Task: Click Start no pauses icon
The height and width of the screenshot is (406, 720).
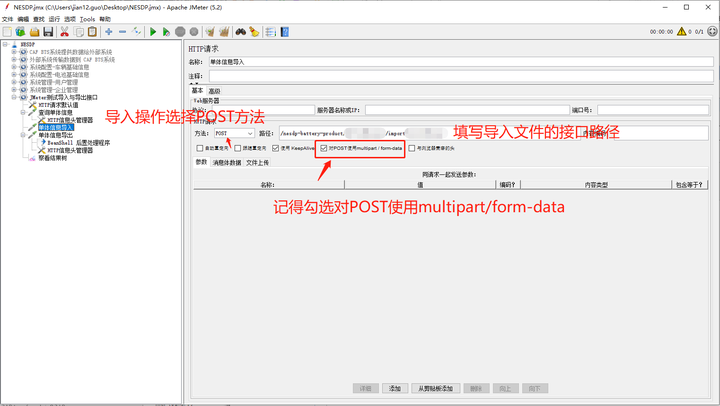Action: point(166,32)
